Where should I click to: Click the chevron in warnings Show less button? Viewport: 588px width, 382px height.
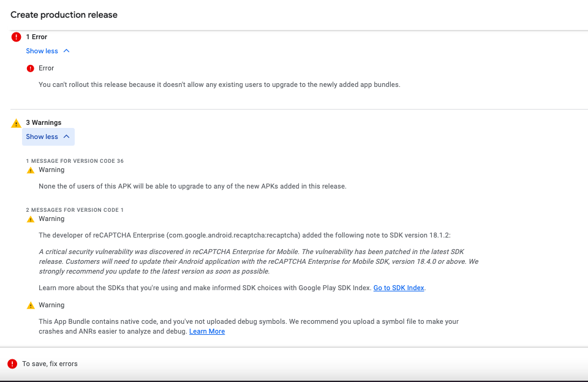66,137
